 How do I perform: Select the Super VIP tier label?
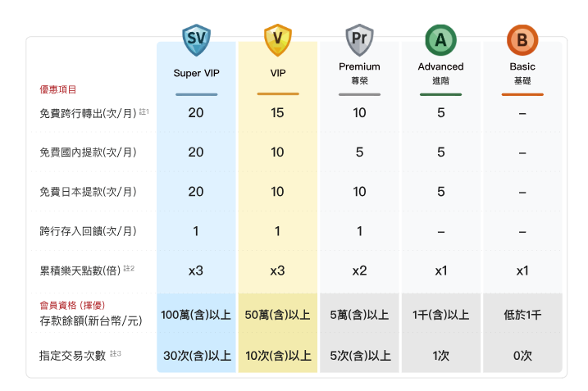[x=196, y=73]
